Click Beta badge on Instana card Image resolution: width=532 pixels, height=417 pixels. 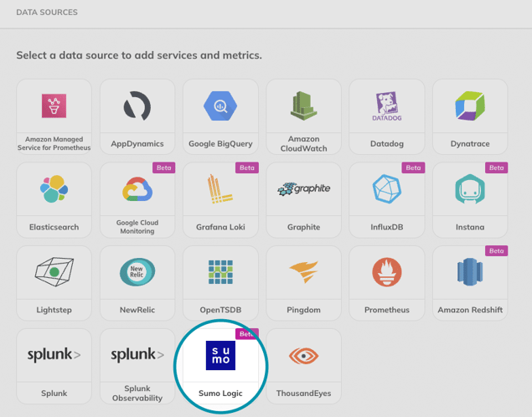tap(496, 167)
